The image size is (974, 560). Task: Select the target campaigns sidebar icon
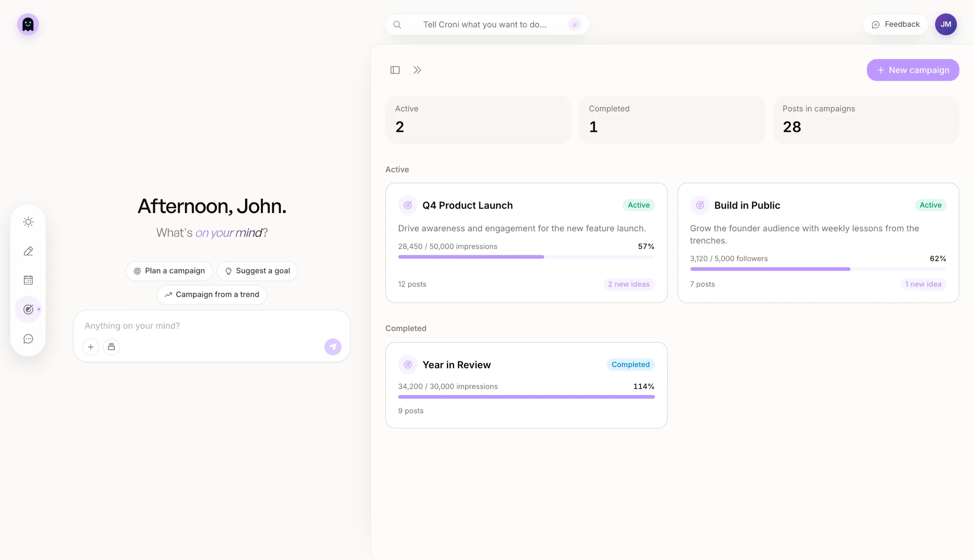[x=28, y=310]
